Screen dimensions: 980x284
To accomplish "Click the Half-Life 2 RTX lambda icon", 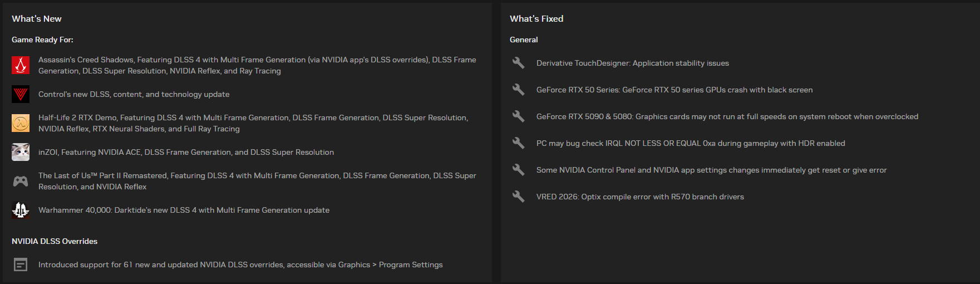I will pyautogui.click(x=21, y=123).
